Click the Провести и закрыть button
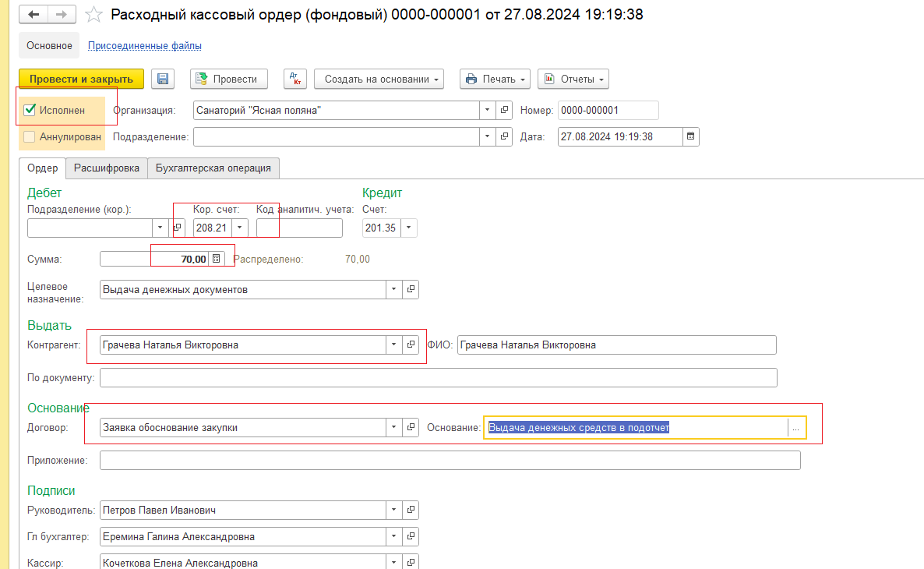The height and width of the screenshot is (569, 924). pos(81,79)
